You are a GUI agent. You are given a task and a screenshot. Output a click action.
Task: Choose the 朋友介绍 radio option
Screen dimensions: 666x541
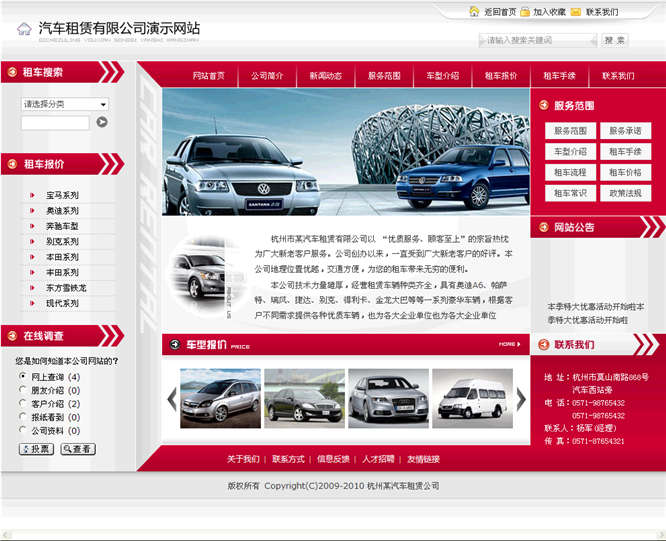pos(23,390)
